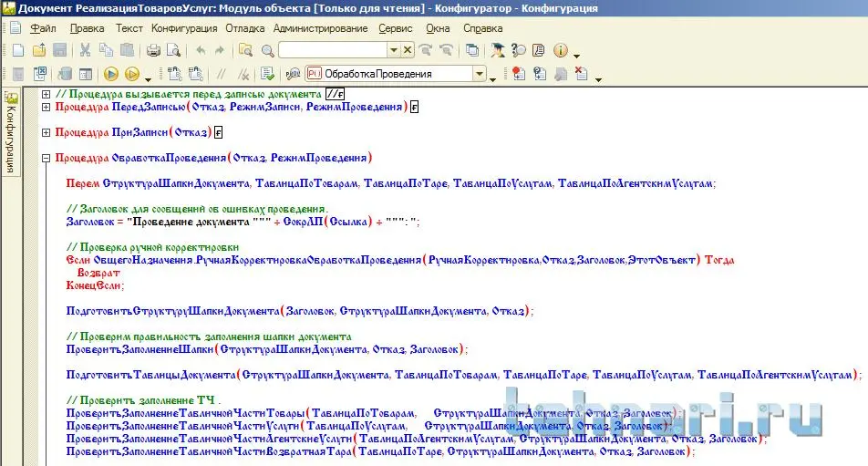The height and width of the screenshot is (466, 868).
Task: Open the debug start options dropdown arrow
Action: [148, 78]
